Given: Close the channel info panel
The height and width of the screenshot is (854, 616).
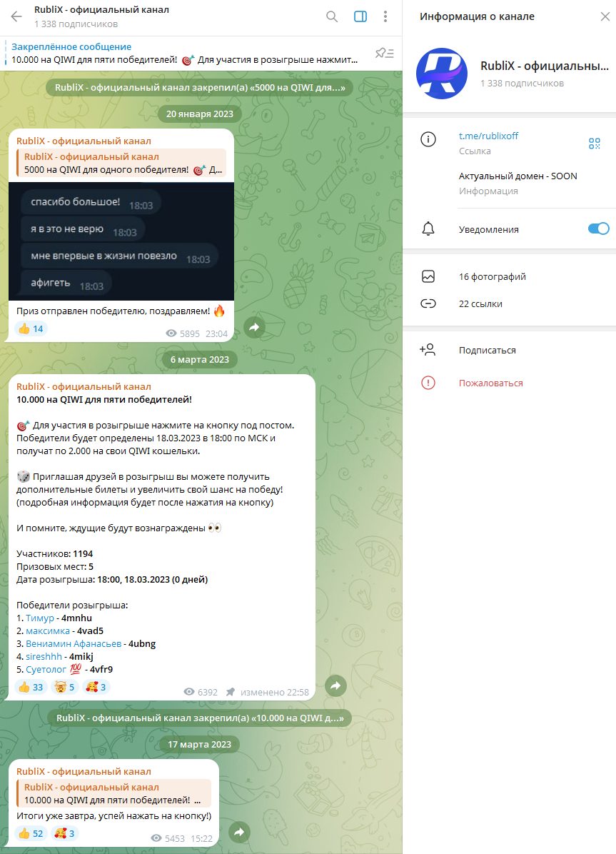Looking at the screenshot, I should coord(605,16).
